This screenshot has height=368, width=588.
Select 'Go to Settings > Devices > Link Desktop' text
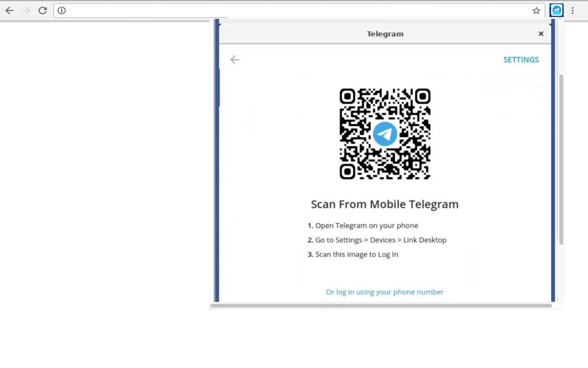[381, 240]
